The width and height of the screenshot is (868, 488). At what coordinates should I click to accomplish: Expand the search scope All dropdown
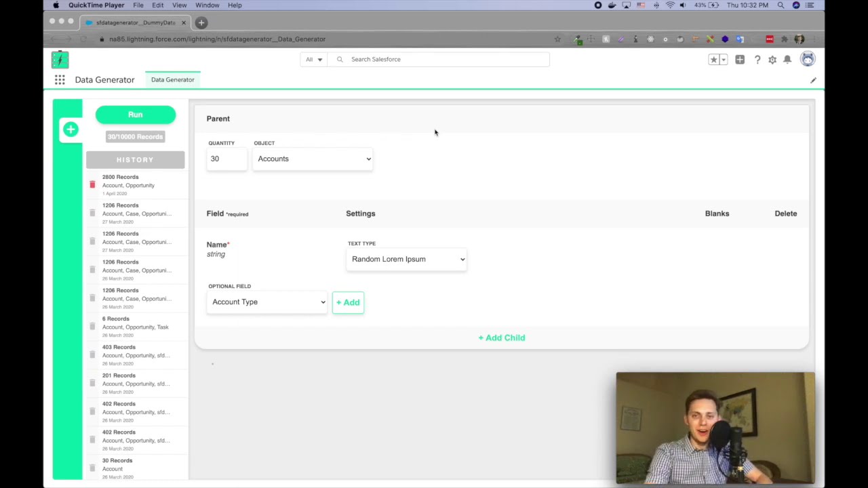(313, 60)
